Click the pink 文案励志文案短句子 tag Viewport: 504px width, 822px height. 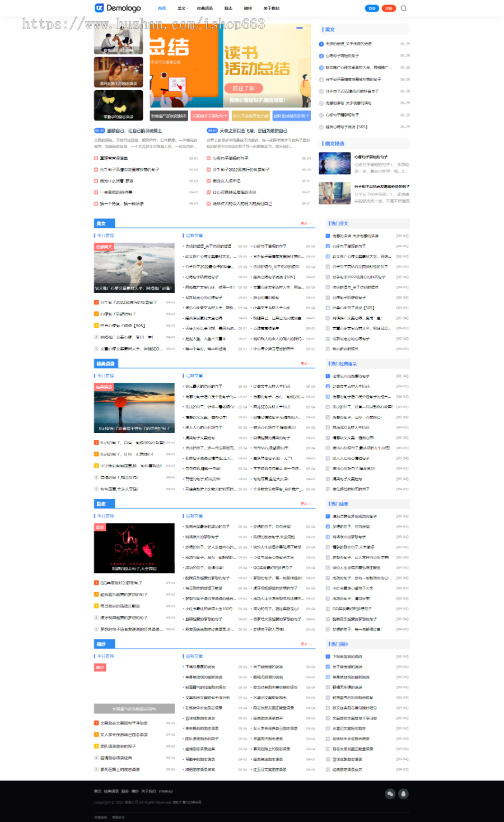pyautogui.click(x=209, y=116)
